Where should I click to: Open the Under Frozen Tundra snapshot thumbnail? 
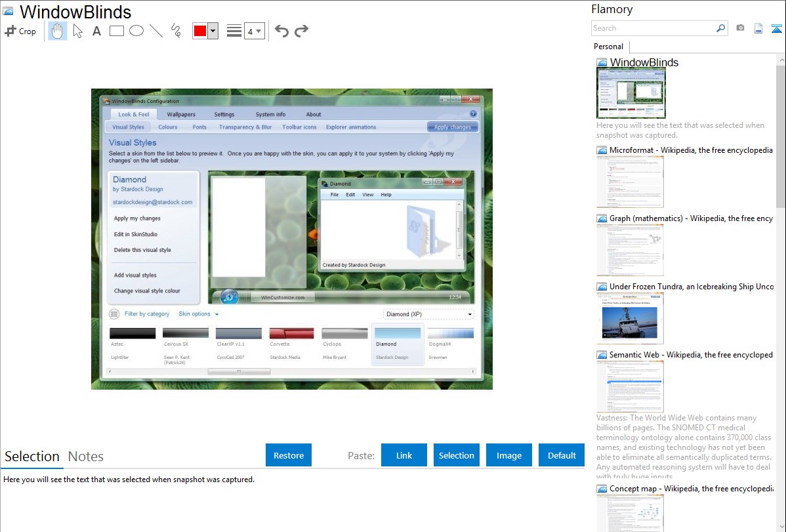pos(630,319)
